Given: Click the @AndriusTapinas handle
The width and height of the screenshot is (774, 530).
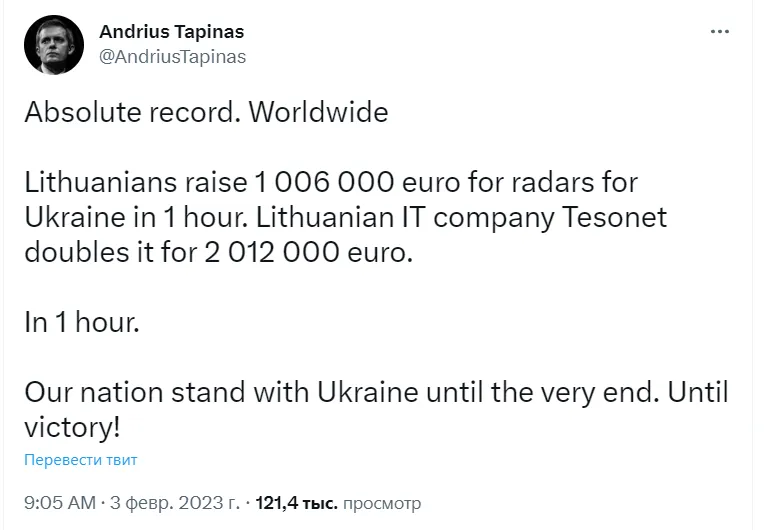Looking at the screenshot, I should 172,56.
